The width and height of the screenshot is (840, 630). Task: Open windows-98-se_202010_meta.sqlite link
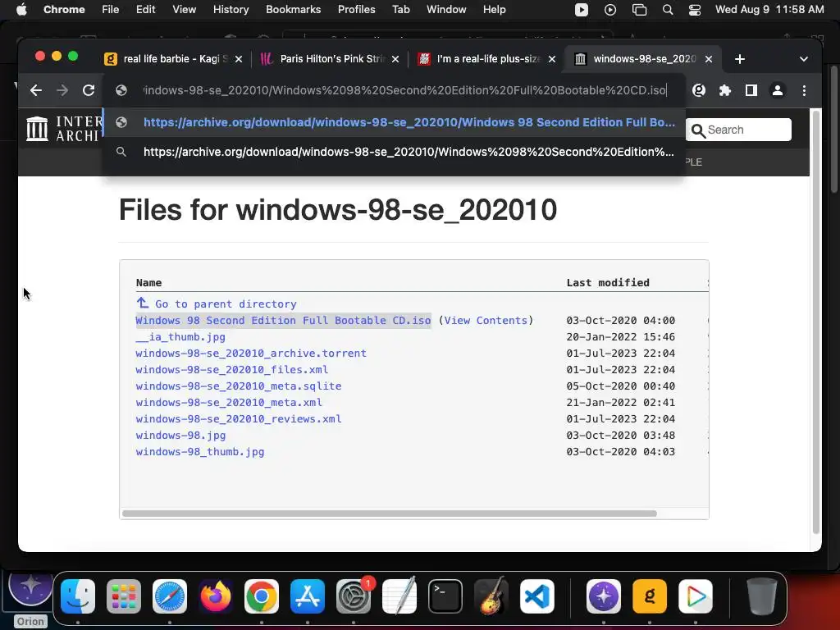click(x=239, y=386)
